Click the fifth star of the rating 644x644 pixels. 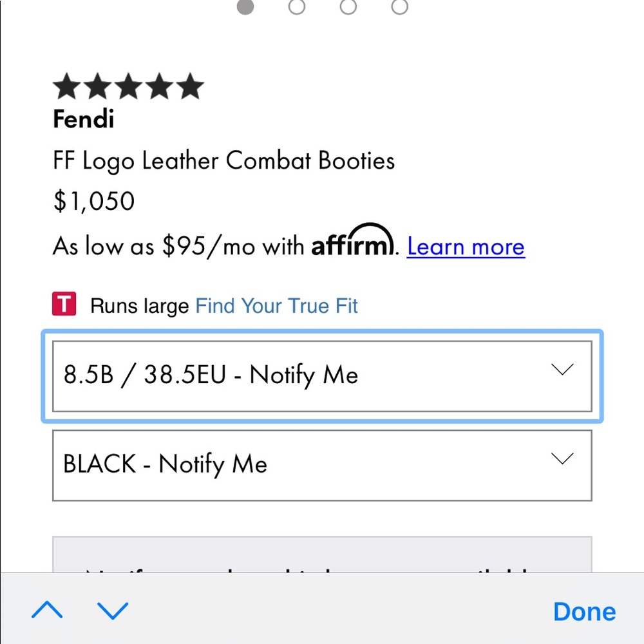click(191, 84)
